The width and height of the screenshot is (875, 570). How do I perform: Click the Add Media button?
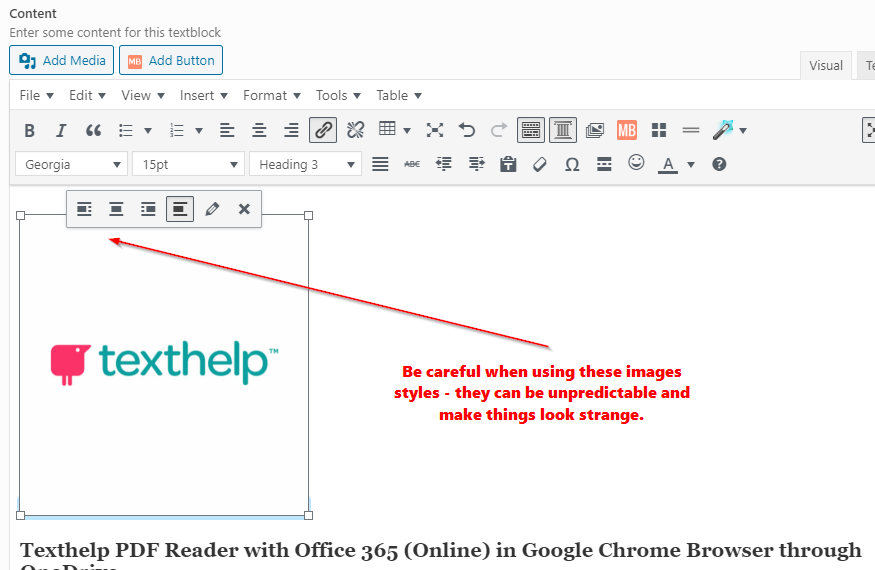[61, 60]
